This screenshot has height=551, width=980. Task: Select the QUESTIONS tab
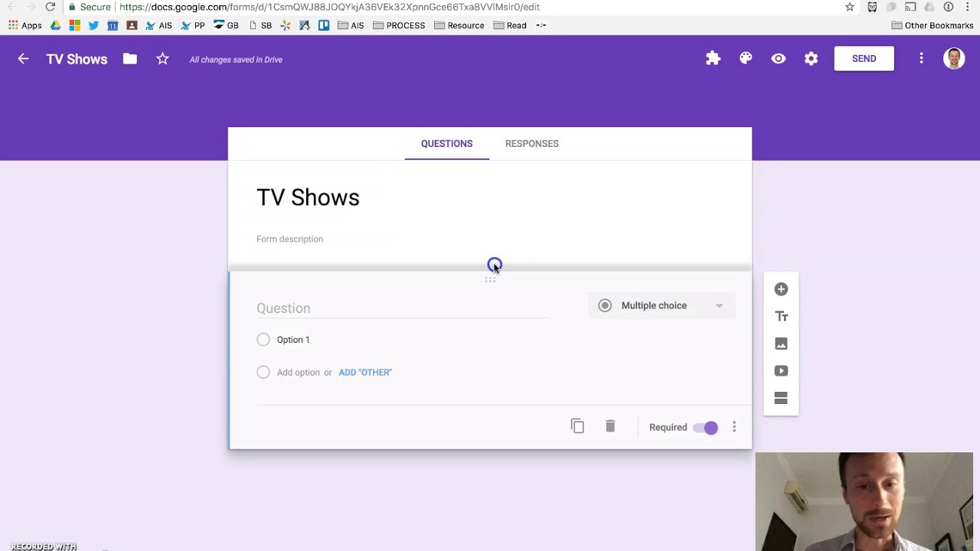[446, 144]
